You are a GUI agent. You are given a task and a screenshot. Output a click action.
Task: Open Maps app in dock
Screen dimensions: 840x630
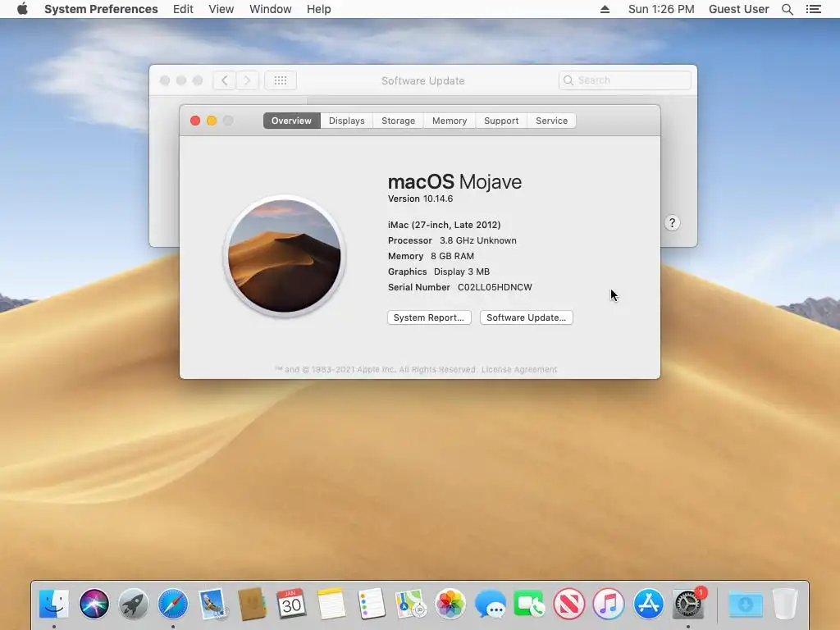410,604
